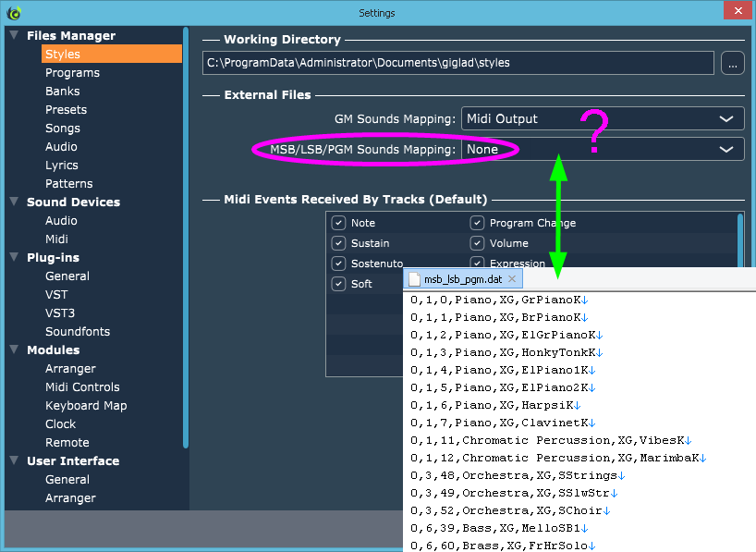Viewport: 756px width, 552px height.
Task: Open Remote module settings
Action: click(x=67, y=443)
